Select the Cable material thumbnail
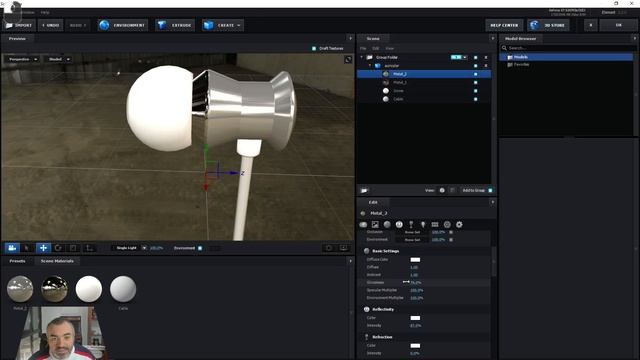This screenshot has height=360, width=640. point(123,289)
